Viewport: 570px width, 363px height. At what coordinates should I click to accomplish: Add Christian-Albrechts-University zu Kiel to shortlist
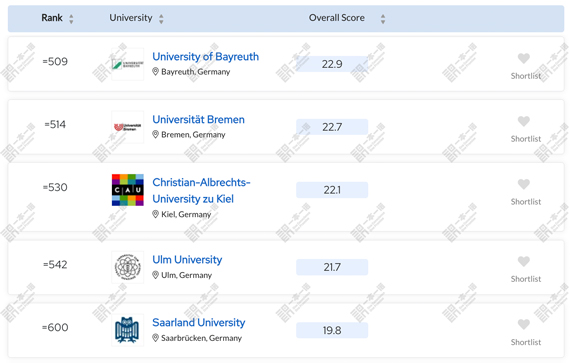523,184
